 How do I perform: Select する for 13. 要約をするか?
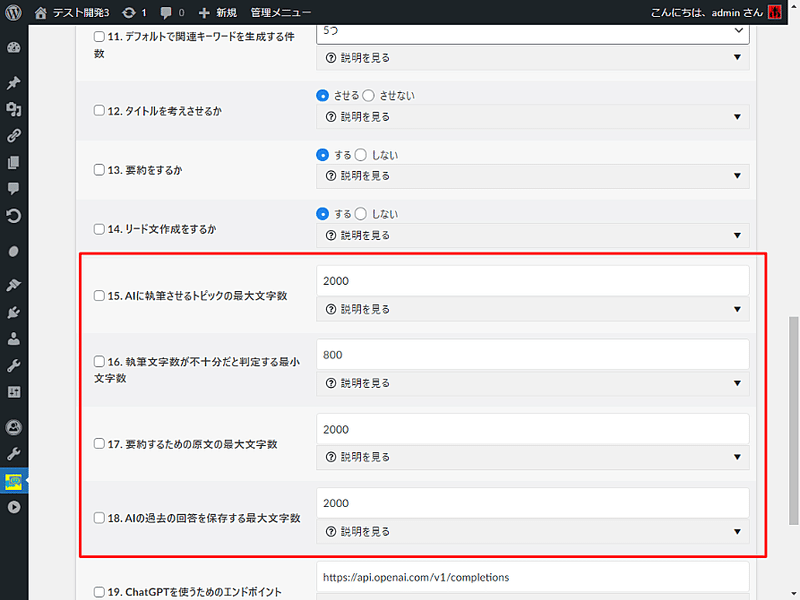[x=322, y=155]
